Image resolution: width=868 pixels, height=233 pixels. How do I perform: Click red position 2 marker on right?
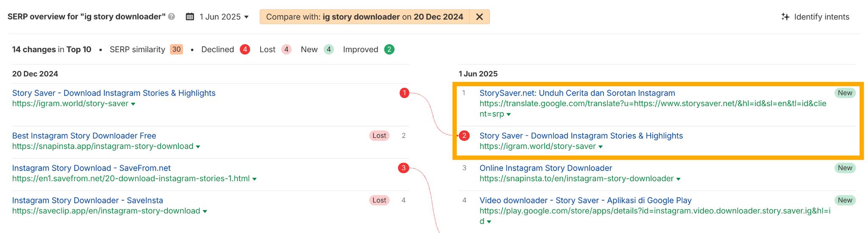(x=465, y=136)
